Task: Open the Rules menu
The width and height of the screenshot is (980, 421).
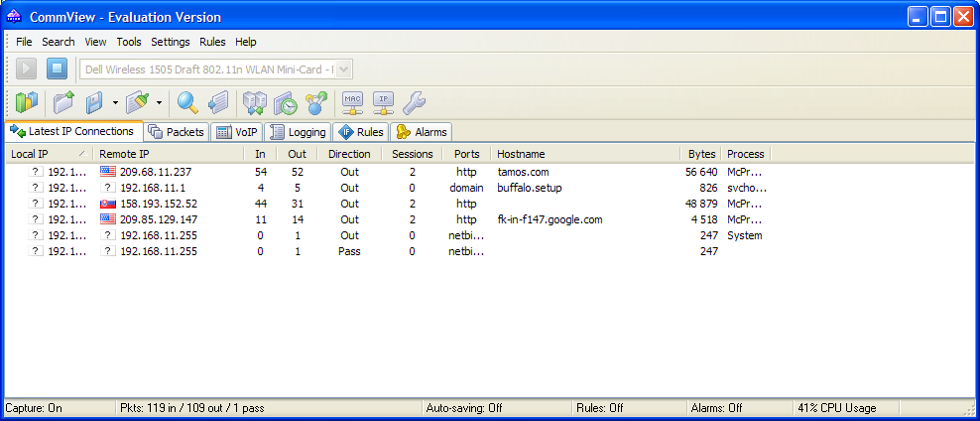Action: click(212, 42)
